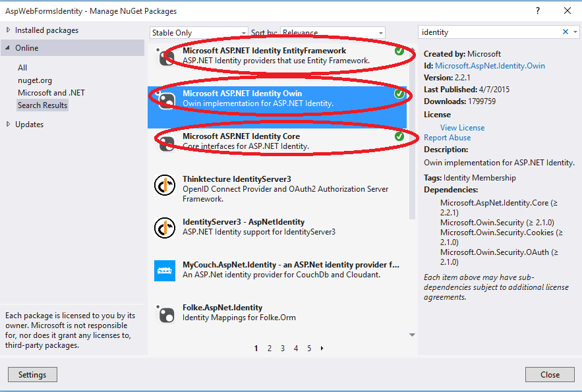
Task: Open the View License link
Action: pyautogui.click(x=463, y=128)
